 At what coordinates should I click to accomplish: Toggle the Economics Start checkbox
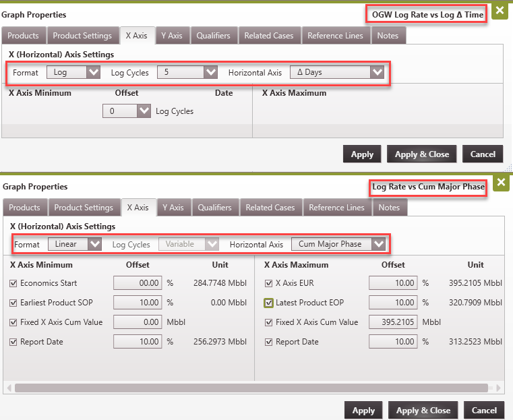pos(14,284)
